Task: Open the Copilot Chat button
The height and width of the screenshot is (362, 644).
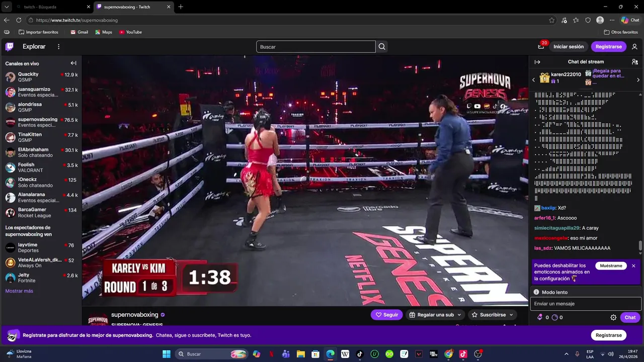Action: point(630,20)
